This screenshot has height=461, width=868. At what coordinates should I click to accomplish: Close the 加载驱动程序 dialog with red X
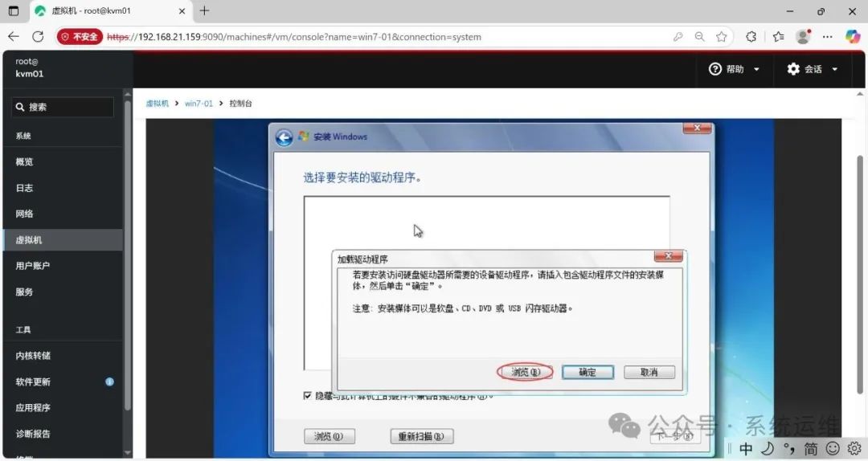click(x=668, y=256)
